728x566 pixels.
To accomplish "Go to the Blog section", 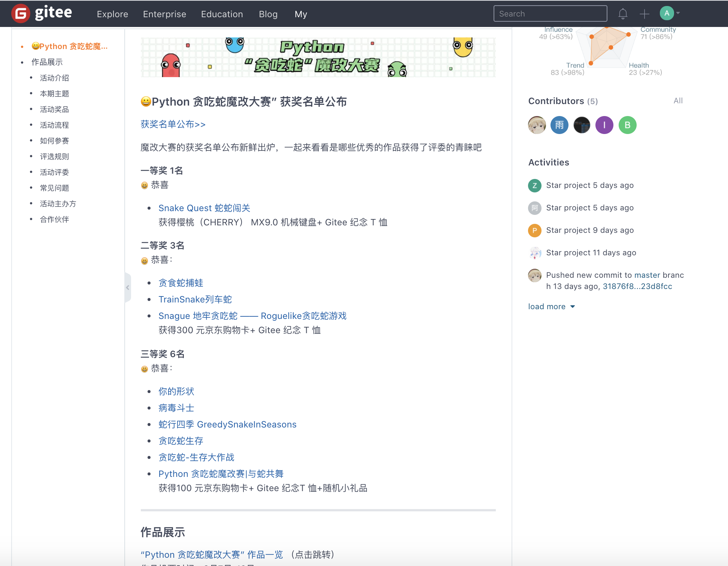I will tap(268, 14).
